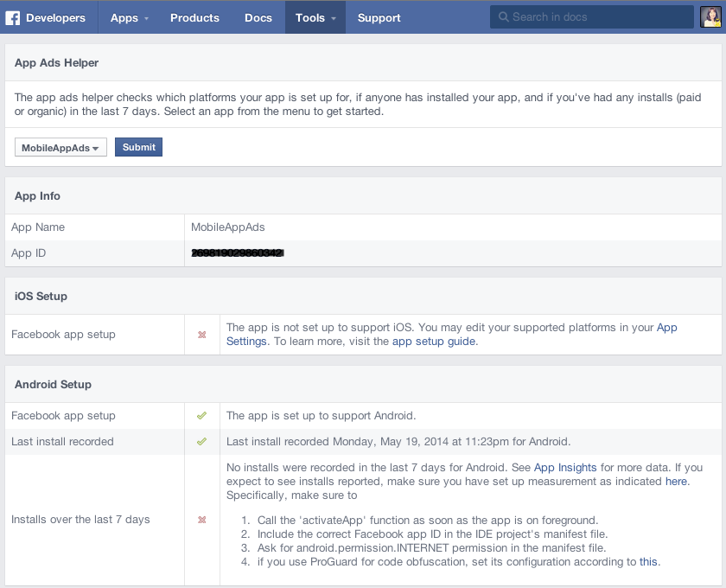Navigate to the Support page
The image size is (726, 588).
click(379, 17)
